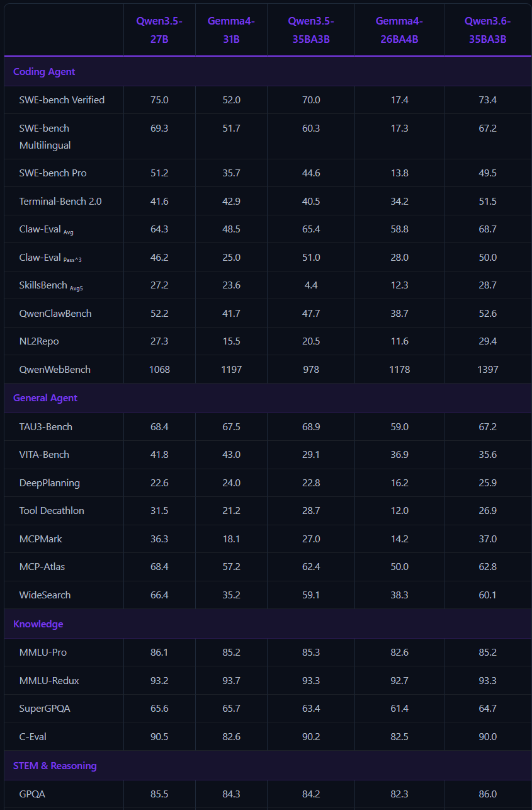Select 75.0 in the SWE-bench Verified row
Screen dimensions: 532x810
tap(159, 100)
